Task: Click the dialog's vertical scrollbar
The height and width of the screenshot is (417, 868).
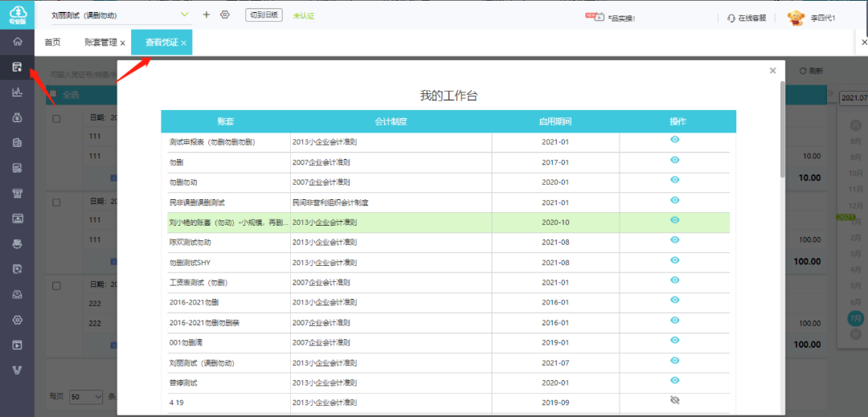Action: coord(782,129)
